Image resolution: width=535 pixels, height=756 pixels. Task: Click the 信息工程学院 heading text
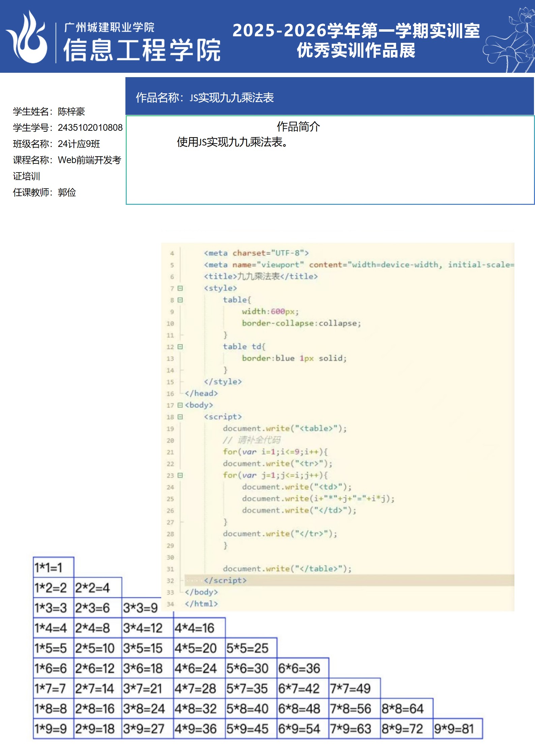click(142, 51)
